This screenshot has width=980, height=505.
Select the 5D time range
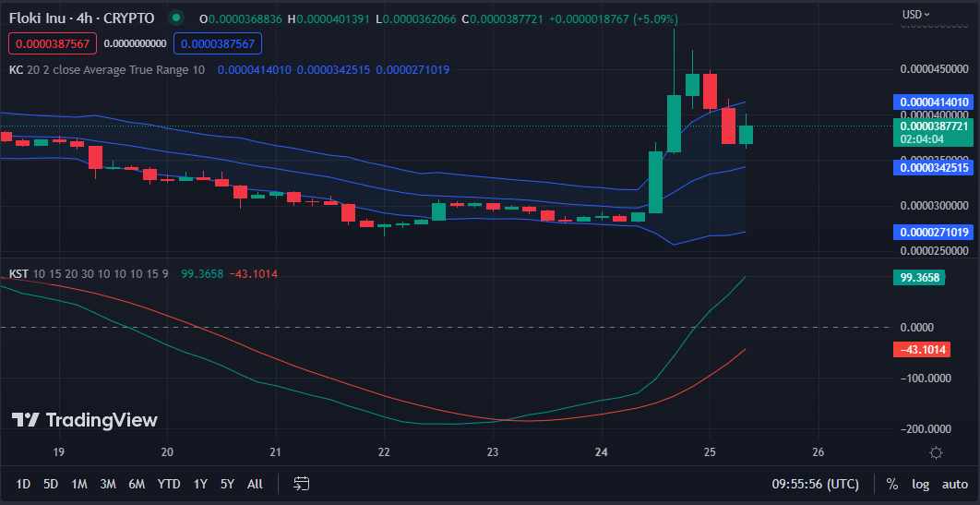(51, 484)
